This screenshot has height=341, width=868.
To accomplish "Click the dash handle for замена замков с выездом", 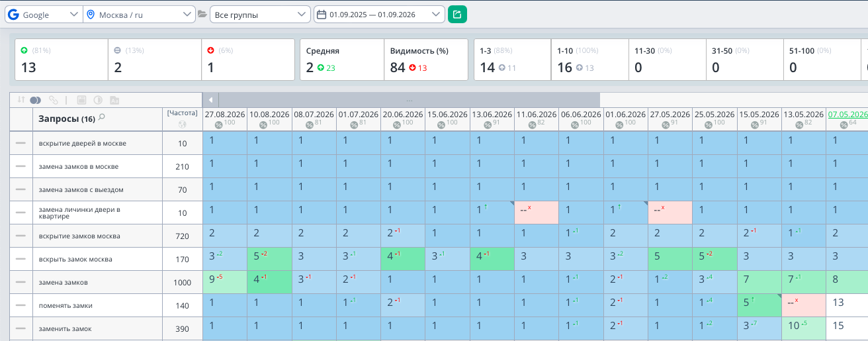I will [21, 189].
